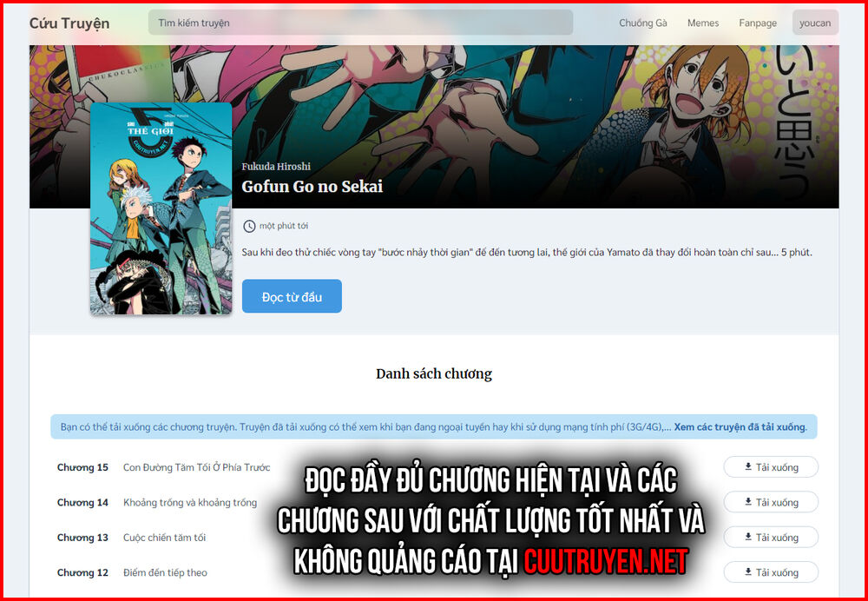Go to the Memes page

point(702,23)
